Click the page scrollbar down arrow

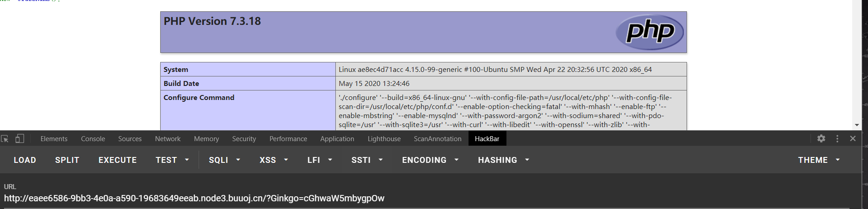click(x=857, y=125)
